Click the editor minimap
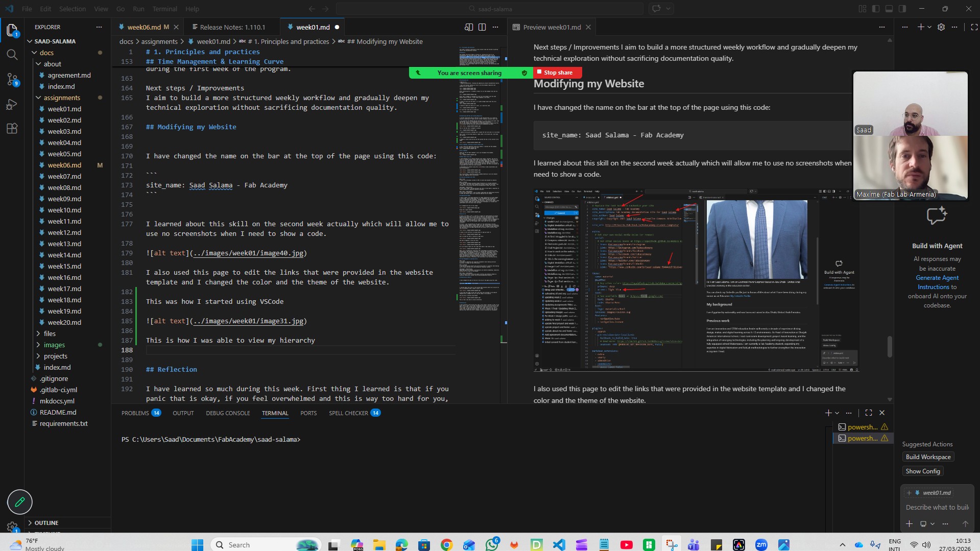 tap(479, 179)
